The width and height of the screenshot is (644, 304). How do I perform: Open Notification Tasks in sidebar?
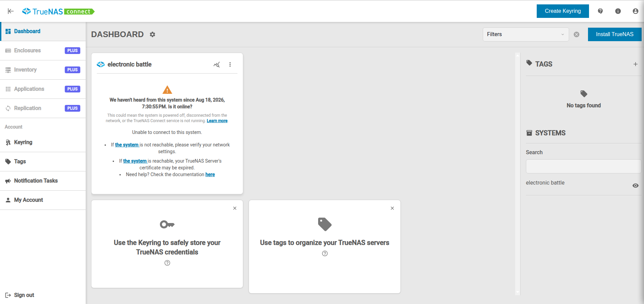(x=43, y=181)
